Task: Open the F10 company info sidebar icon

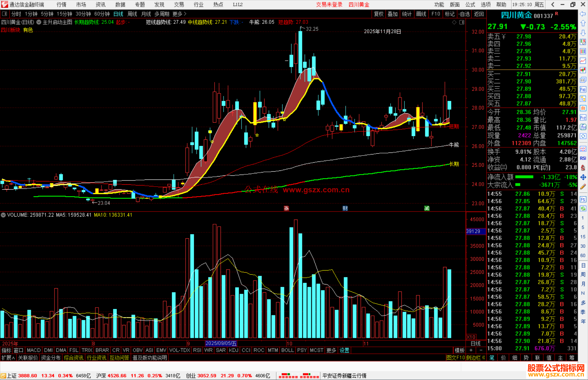Action: [583, 89]
